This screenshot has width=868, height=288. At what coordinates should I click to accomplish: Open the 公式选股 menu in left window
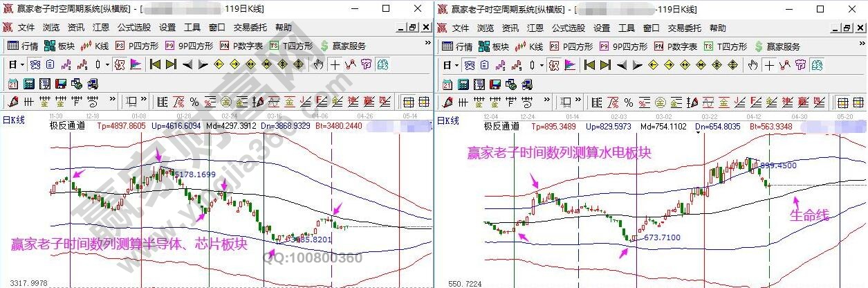point(133,28)
